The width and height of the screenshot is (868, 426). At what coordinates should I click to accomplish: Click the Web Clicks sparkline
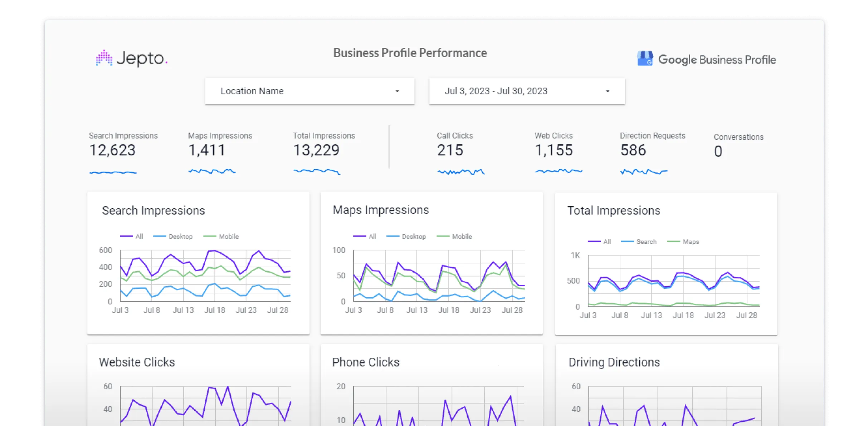[559, 171]
